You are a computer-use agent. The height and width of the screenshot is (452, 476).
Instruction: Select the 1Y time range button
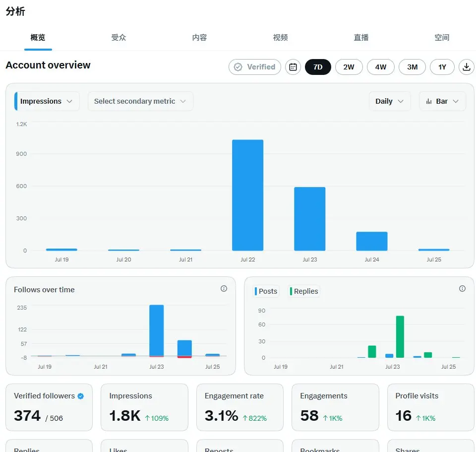click(x=442, y=67)
